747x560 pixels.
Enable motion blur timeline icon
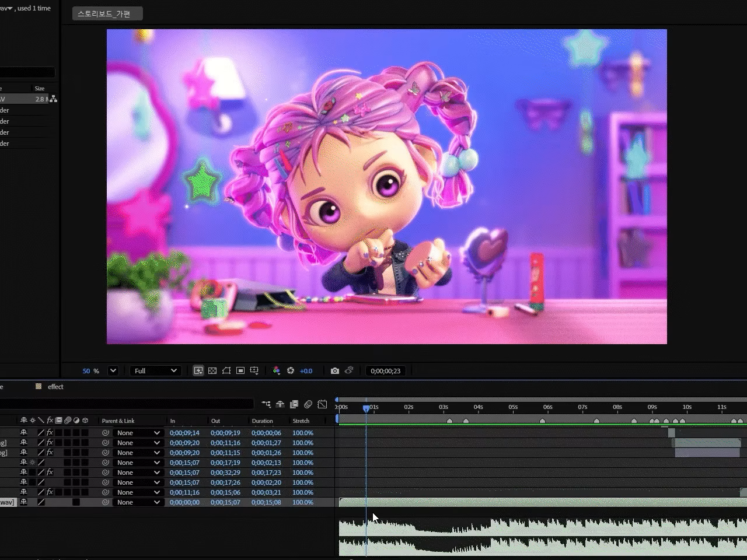[x=308, y=404]
